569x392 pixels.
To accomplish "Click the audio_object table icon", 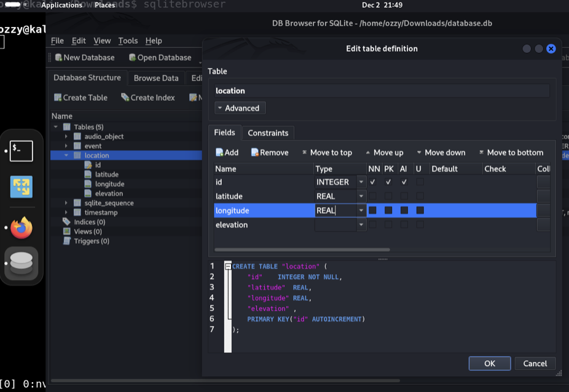I will coord(77,136).
